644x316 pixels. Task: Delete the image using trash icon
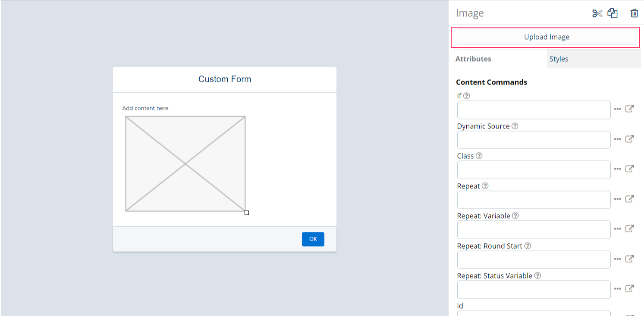coord(634,13)
